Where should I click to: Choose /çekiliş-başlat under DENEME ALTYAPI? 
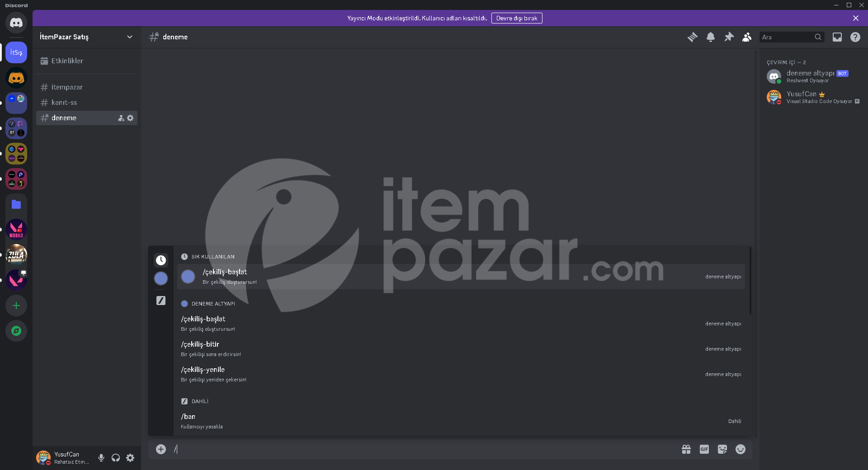[x=461, y=324]
